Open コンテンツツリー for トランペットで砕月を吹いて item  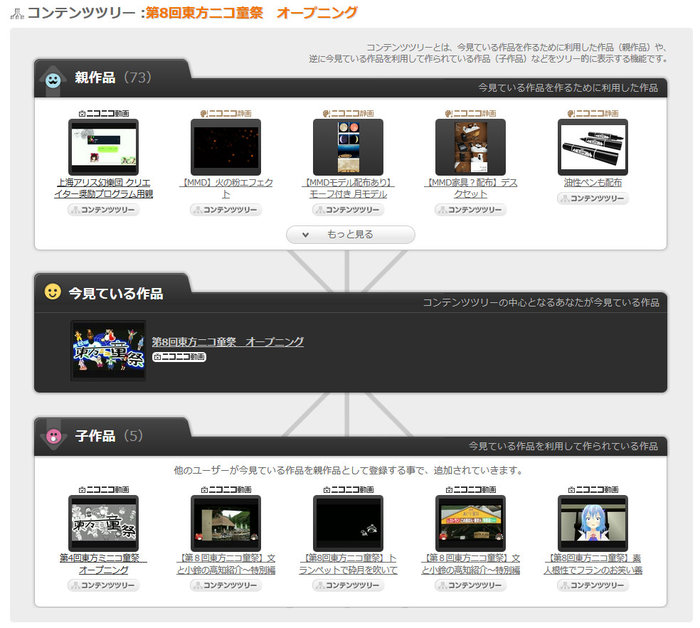pyautogui.click(x=348, y=585)
